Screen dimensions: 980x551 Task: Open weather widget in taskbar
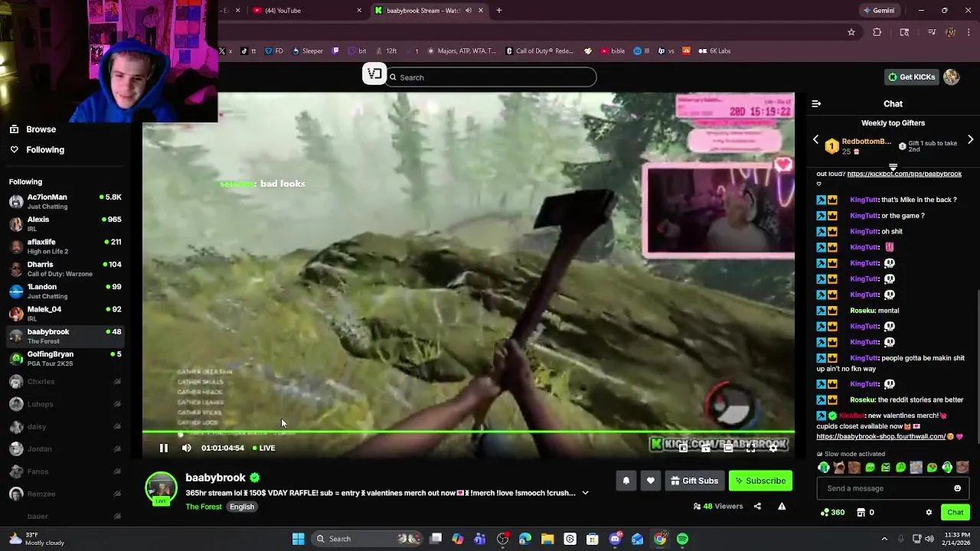click(37, 539)
